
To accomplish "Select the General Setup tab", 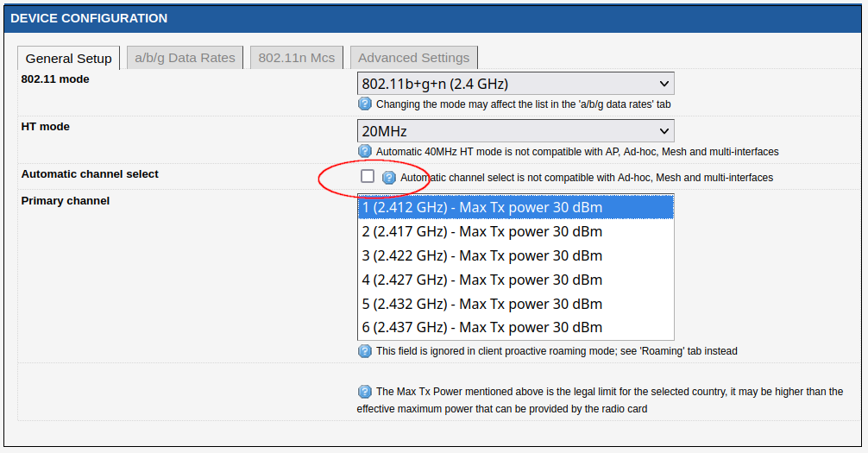I will point(69,59).
